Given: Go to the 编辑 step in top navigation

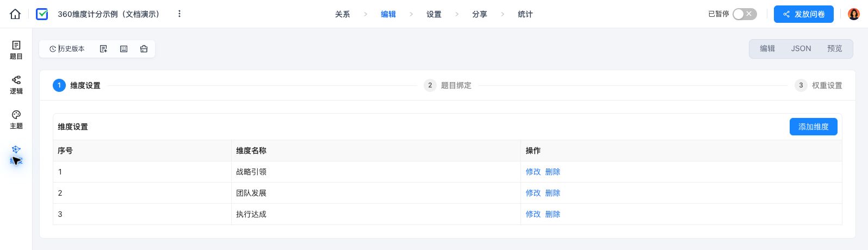Looking at the screenshot, I should coord(388,14).
